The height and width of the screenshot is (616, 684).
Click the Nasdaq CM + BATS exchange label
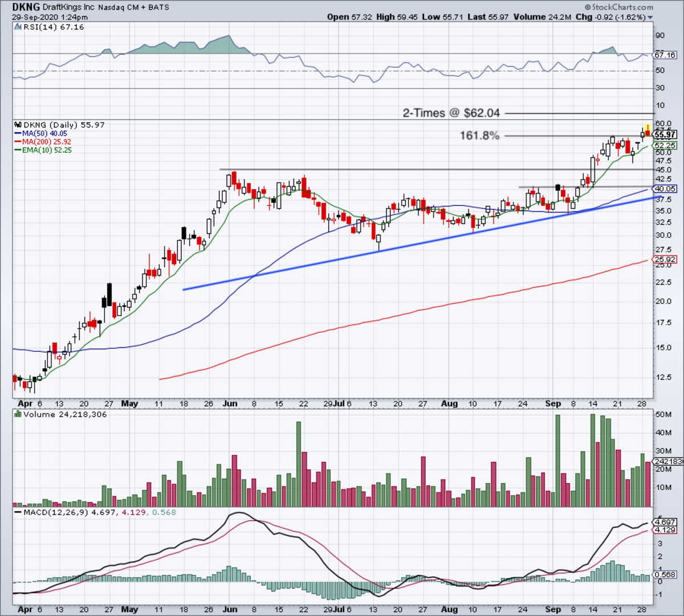point(134,8)
